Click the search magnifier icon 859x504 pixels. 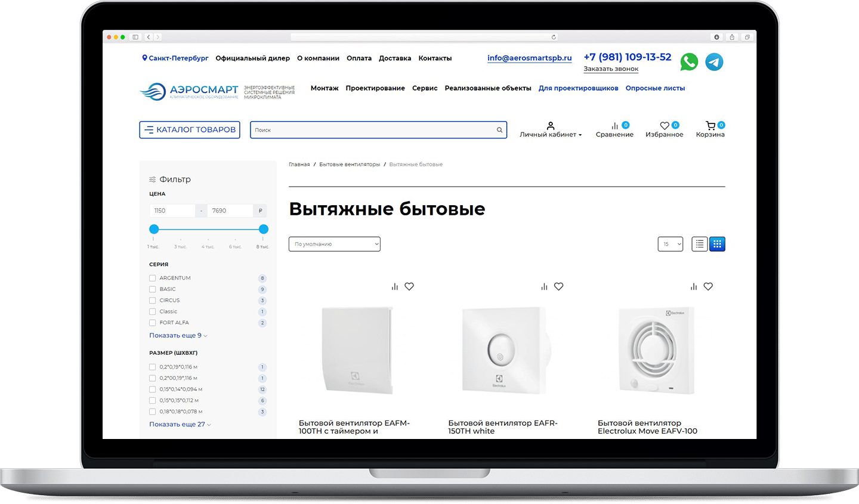[x=499, y=130]
